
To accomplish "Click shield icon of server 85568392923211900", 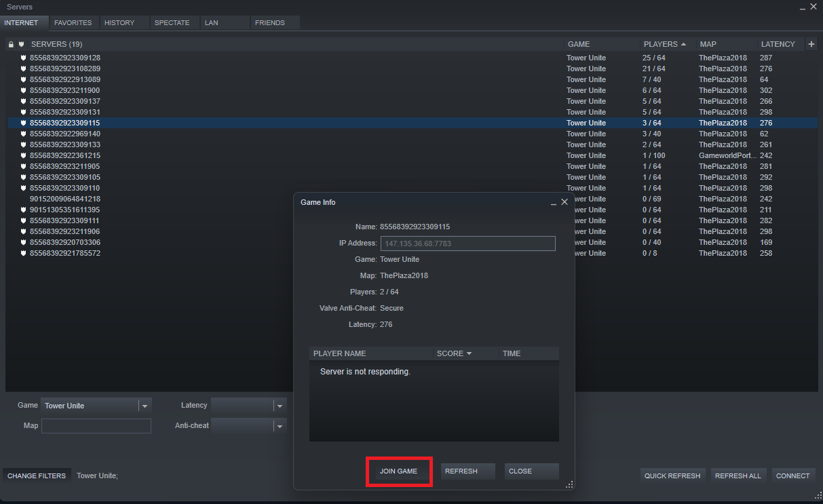I will pos(24,90).
